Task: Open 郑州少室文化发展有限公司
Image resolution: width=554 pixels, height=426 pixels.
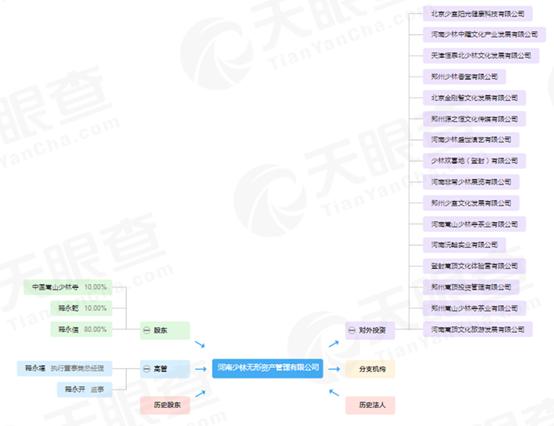Action: [x=471, y=203]
